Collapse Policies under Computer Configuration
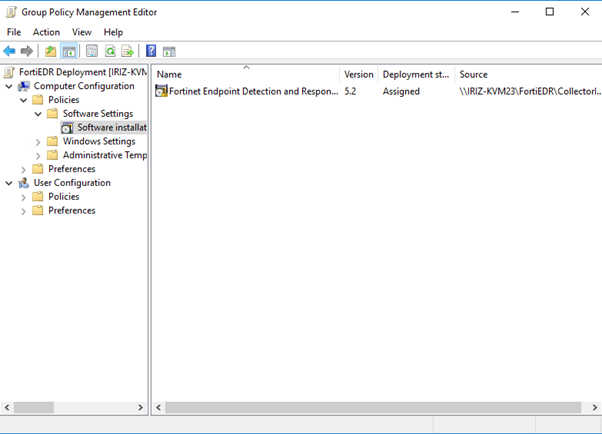The width and height of the screenshot is (602, 434). [x=23, y=100]
